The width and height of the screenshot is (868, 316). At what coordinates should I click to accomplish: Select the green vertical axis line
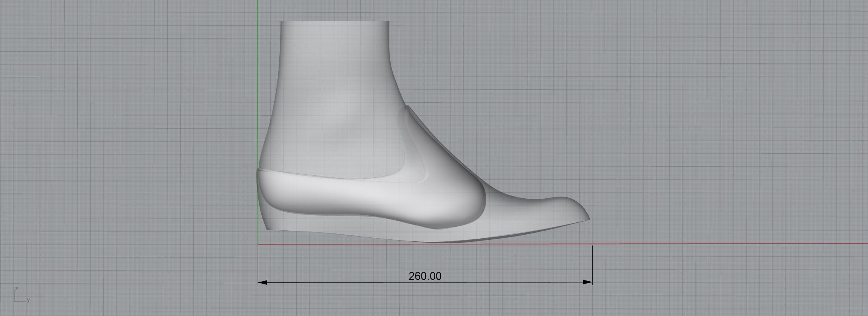click(x=257, y=79)
